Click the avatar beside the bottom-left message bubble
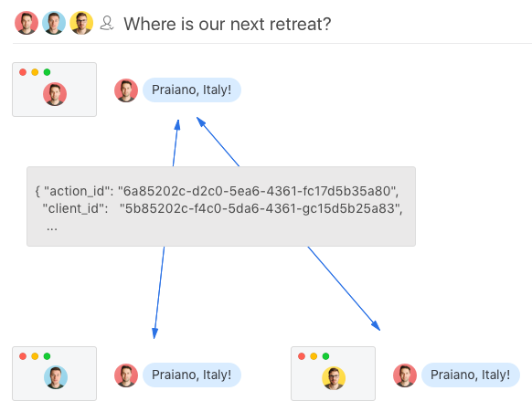This screenshot has height=412, width=532. click(126, 375)
